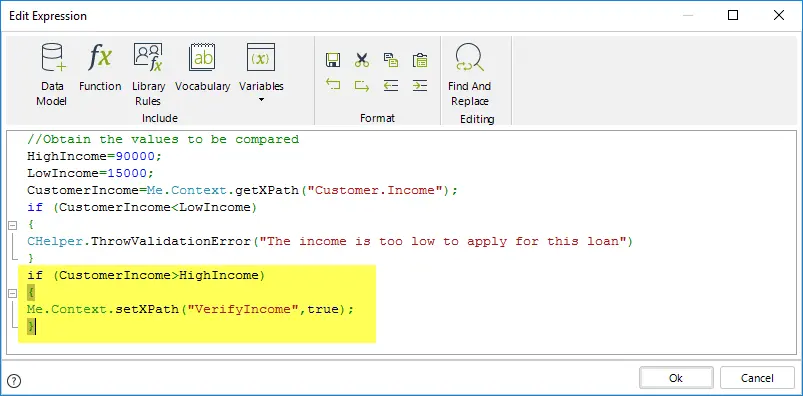Click the 'CHelper.ThrowValidationError' line
The height and width of the screenshot is (396, 803).
click(330, 241)
